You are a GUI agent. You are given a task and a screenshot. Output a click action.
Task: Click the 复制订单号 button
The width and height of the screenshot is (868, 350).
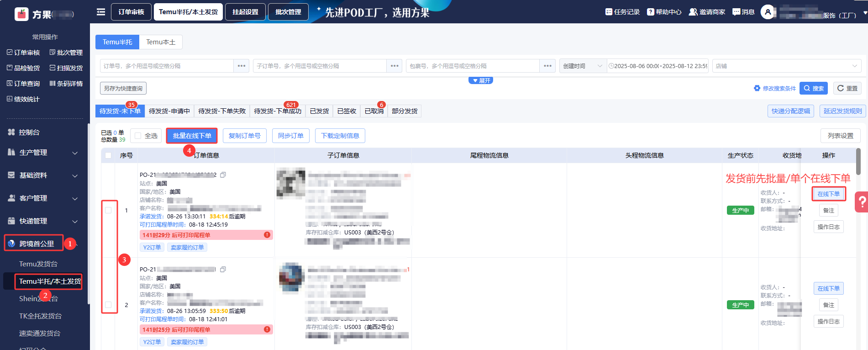tap(245, 136)
